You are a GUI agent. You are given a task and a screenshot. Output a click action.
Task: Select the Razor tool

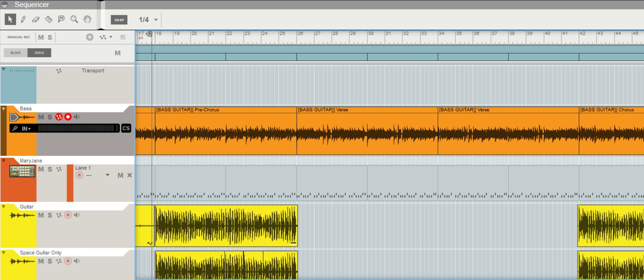click(x=49, y=19)
